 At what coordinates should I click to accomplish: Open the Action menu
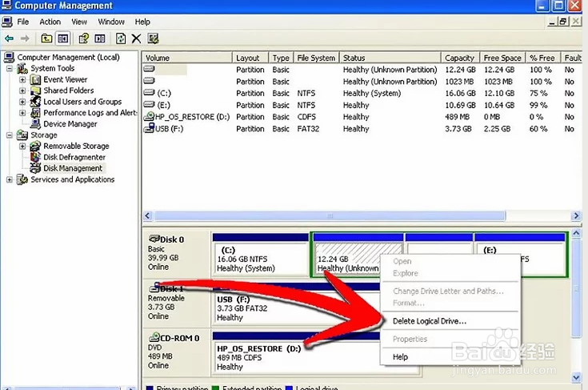50,22
